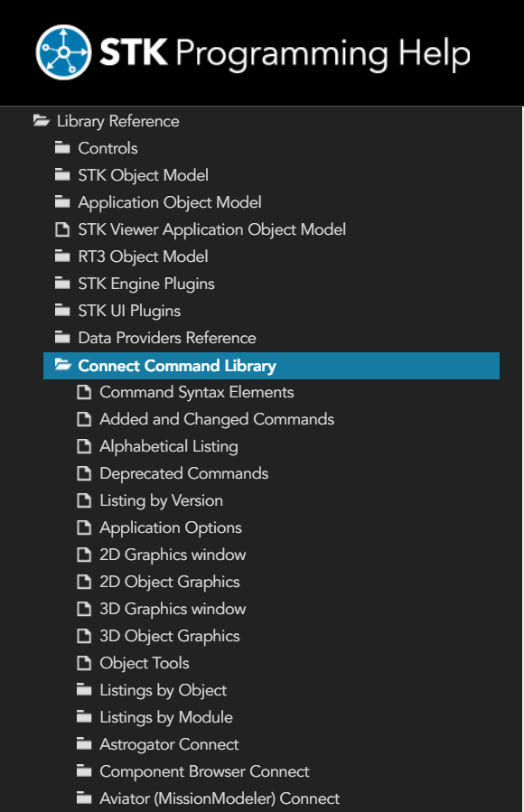The image size is (524, 812).
Task: Click the Deprecated Commands document icon
Action: [x=84, y=473]
